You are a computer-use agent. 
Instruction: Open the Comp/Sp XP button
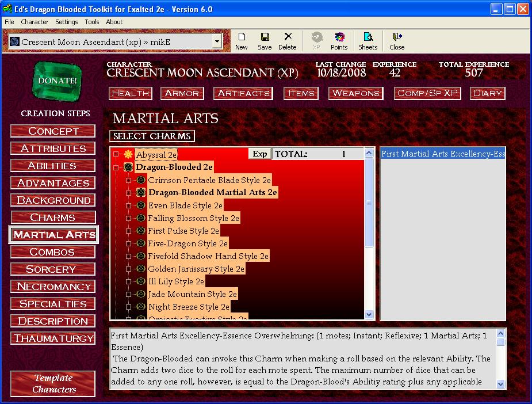(x=427, y=93)
